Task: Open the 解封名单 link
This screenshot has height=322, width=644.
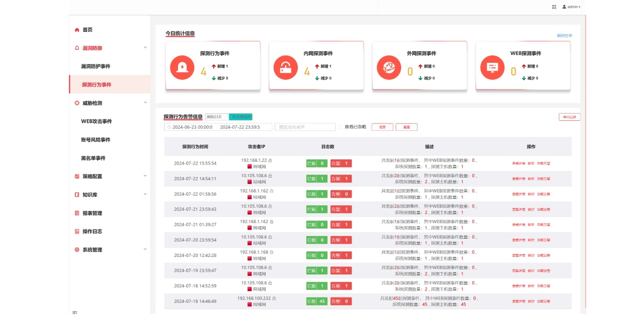Action: point(564,36)
